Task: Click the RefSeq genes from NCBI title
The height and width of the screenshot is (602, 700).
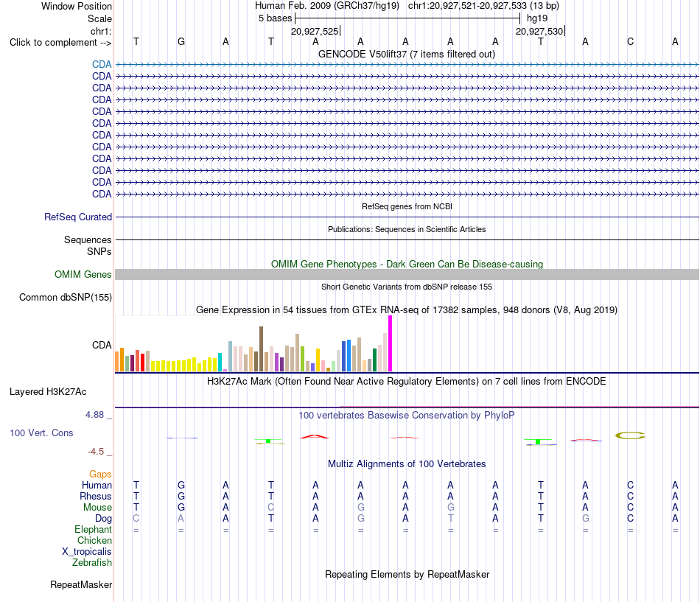Action: pos(407,207)
